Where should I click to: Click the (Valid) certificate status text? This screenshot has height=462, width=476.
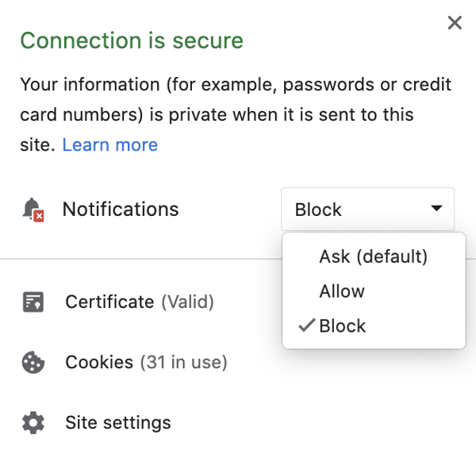tap(187, 302)
